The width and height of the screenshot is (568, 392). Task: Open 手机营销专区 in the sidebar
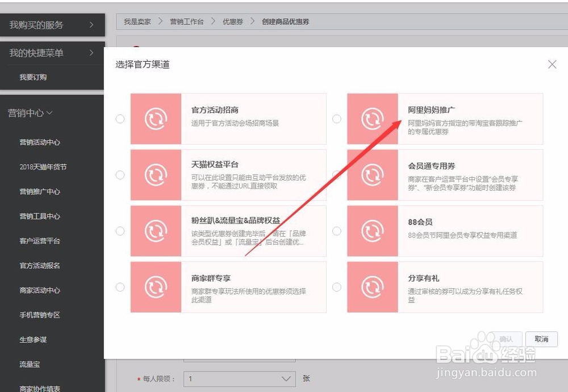pos(40,315)
